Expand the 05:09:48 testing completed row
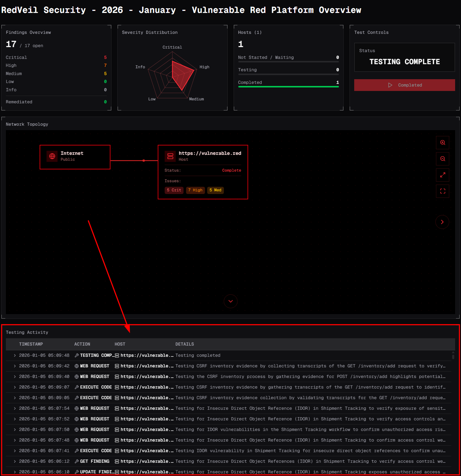The width and height of the screenshot is (461, 476). tap(15, 356)
